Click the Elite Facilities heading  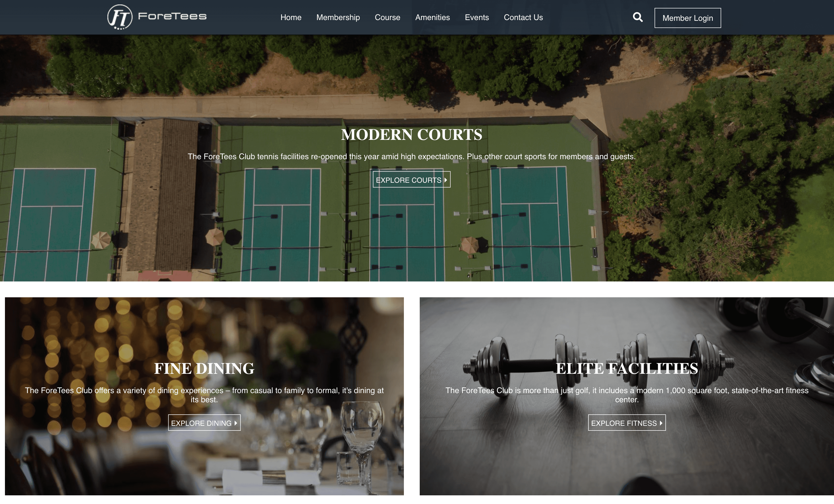tap(627, 368)
